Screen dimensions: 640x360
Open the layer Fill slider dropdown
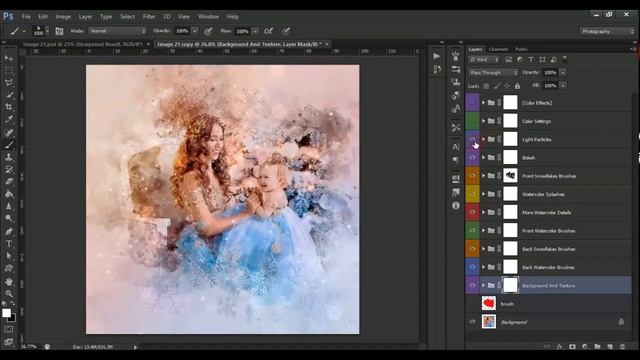pyautogui.click(x=563, y=86)
